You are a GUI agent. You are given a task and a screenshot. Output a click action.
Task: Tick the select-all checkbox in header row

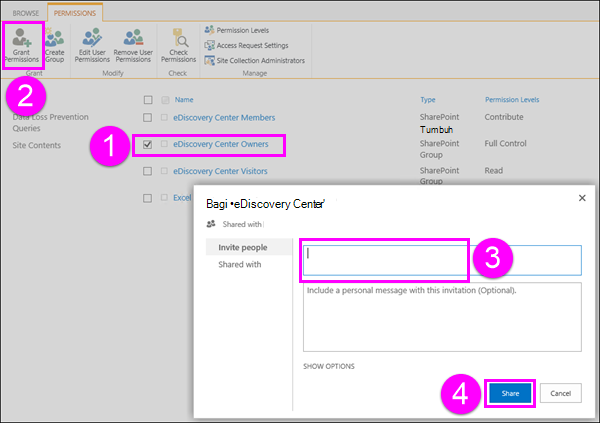[148, 100]
